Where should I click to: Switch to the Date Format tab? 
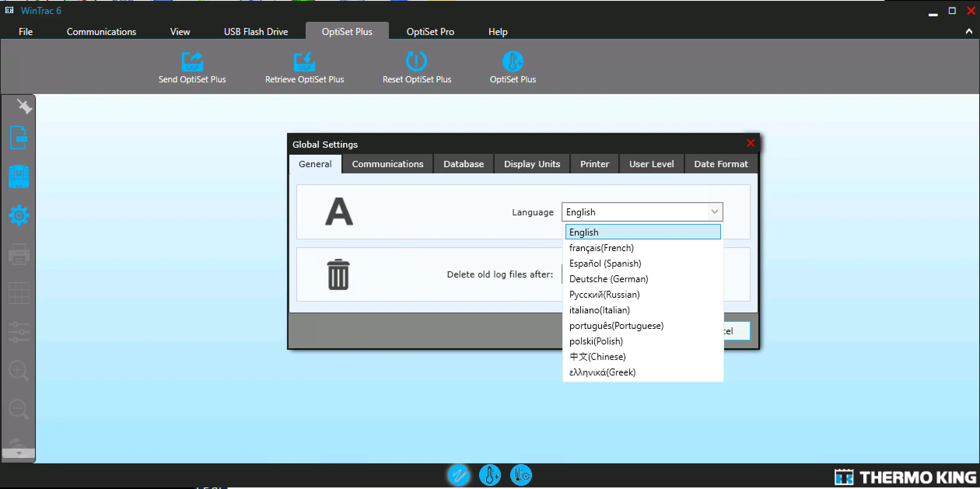point(721,164)
